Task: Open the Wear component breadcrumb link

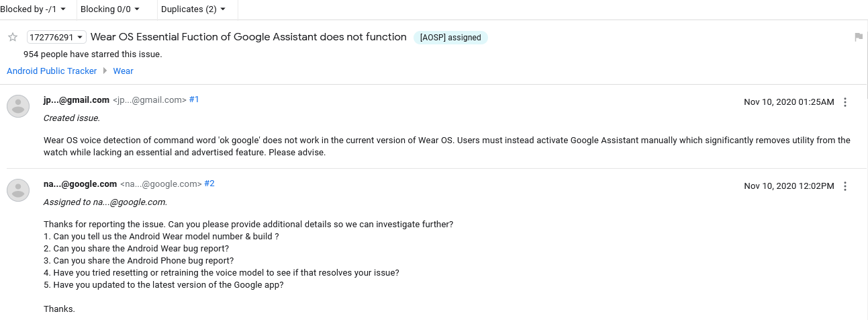Action: [124, 71]
